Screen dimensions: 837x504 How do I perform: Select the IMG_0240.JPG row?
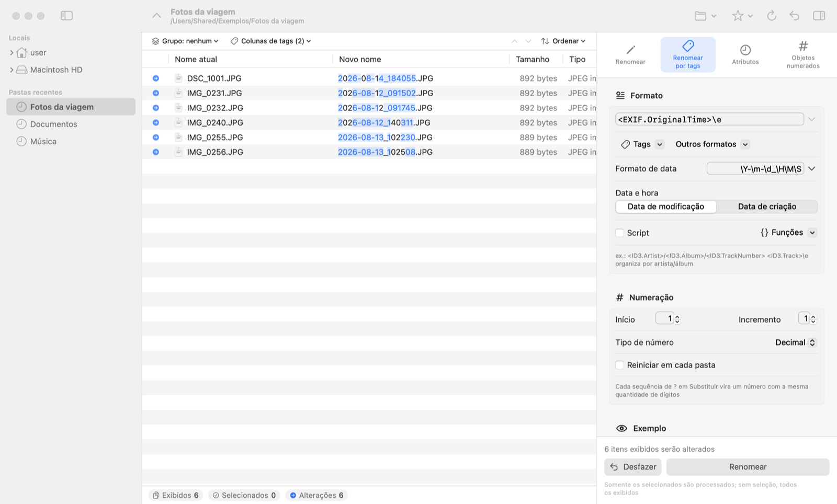point(369,122)
